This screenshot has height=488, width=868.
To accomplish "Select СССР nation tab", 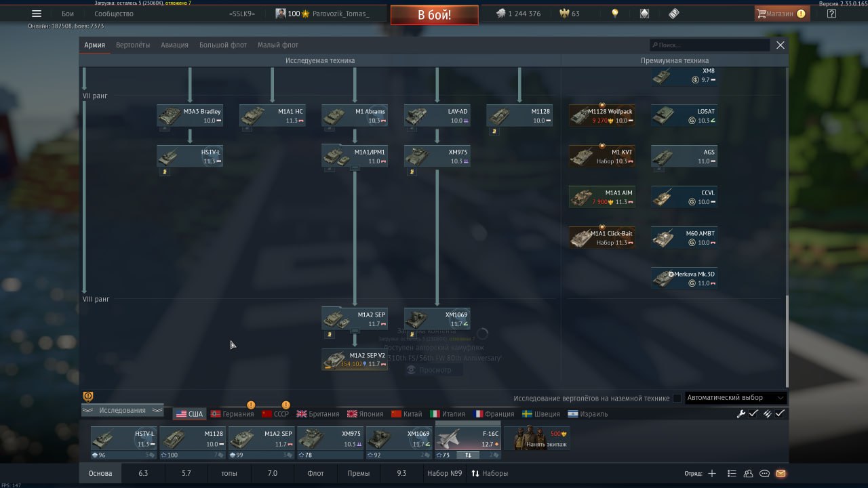I will pos(275,413).
